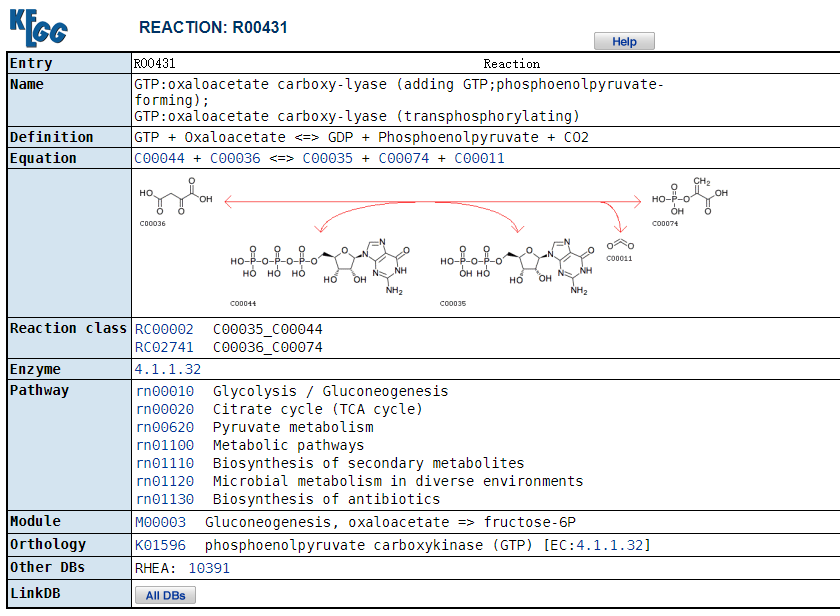This screenshot has height=616, width=840.
Task: Open pathway rn01120 Microbial metabolism
Action: coord(165,482)
